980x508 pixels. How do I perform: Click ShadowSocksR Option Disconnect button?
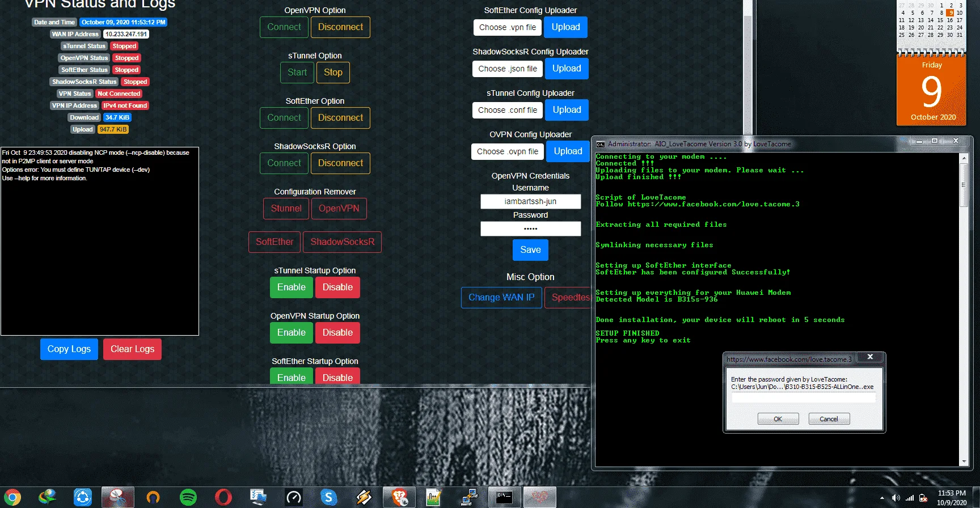point(340,163)
